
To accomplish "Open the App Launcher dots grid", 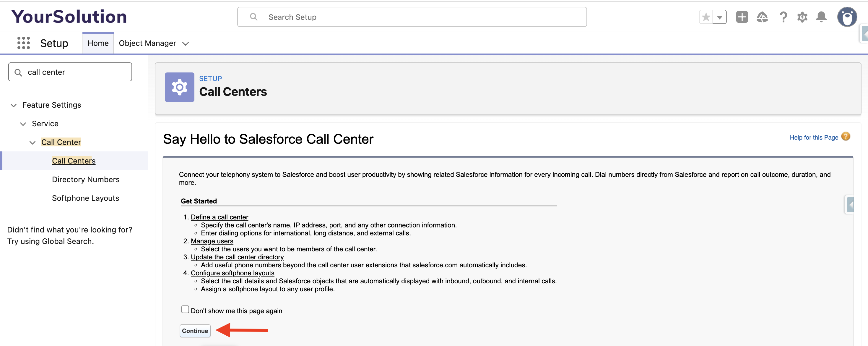I will click(x=24, y=43).
